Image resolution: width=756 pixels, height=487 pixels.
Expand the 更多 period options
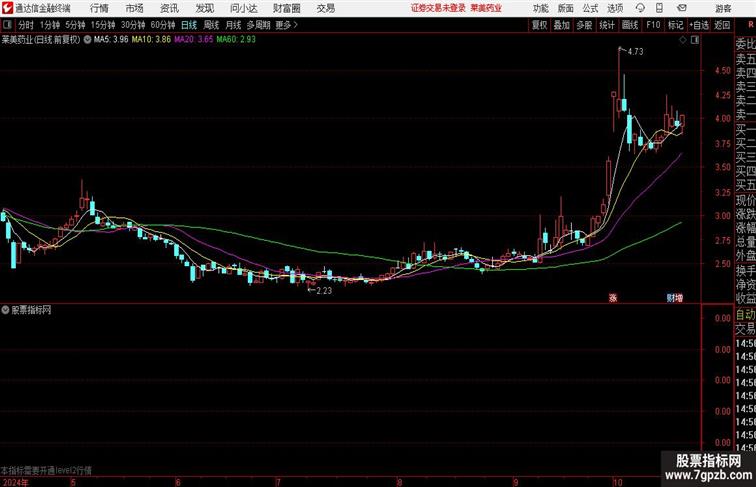286,25
